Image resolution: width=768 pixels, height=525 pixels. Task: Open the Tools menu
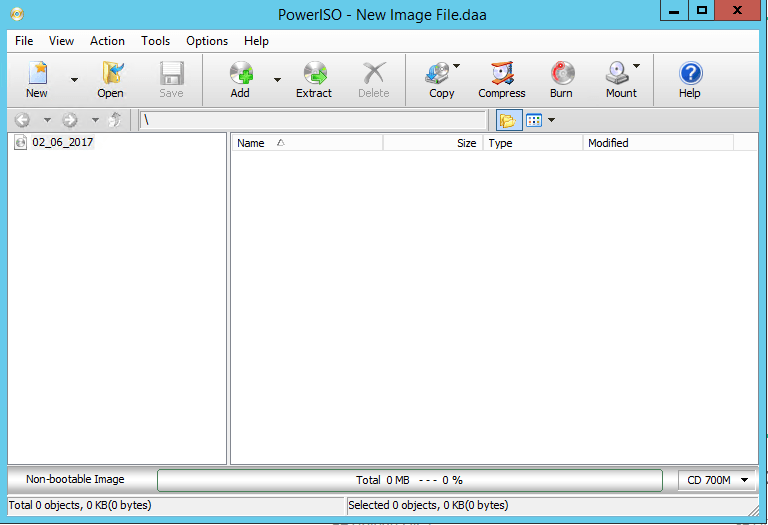[155, 41]
